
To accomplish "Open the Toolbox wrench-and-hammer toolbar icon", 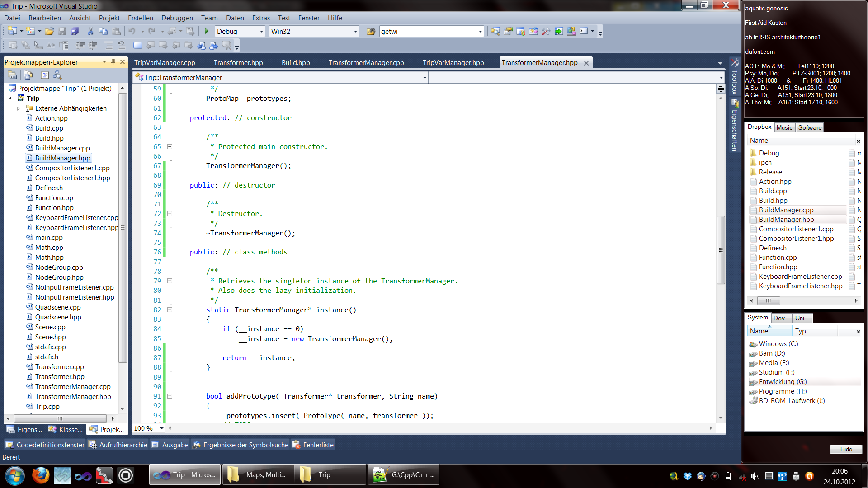I will click(546, 31).
